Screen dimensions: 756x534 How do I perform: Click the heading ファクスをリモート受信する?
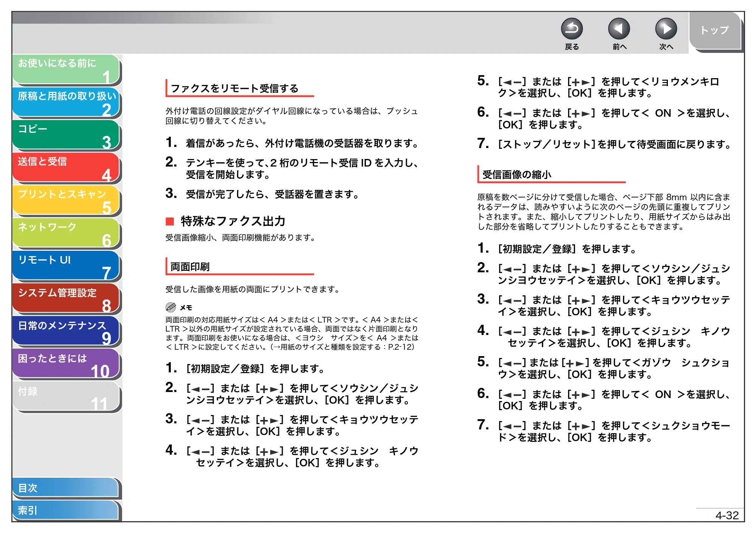[x=235, y=88]
